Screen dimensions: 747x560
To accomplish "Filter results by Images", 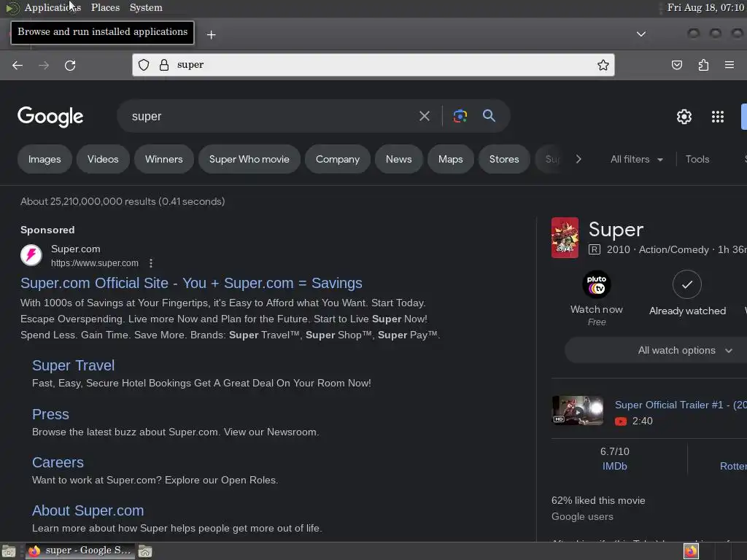I will [x=44, y=159].
